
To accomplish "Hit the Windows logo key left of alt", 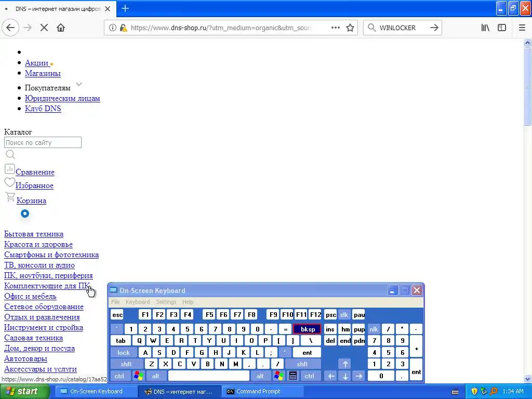I will point(138,376).
